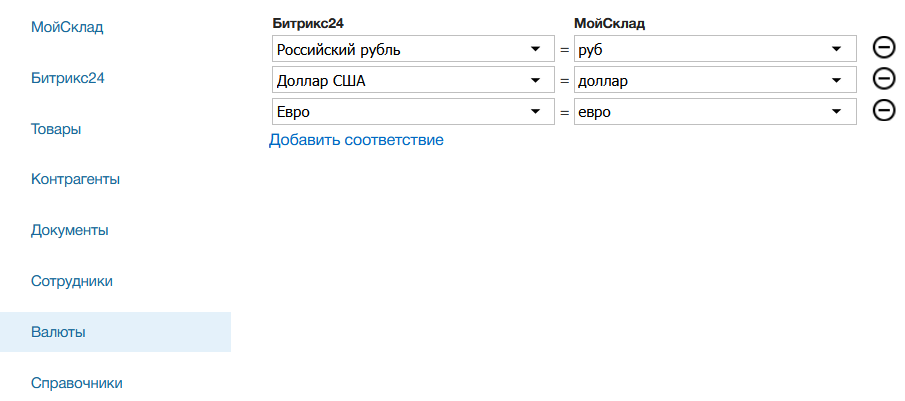
Task: Expand the Доллар США currency dropdown
Action: coord(413,80)
